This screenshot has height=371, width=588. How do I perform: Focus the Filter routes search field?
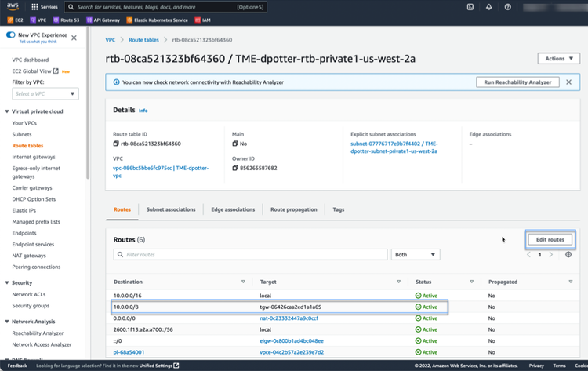pyautogui.click(x=250, y=254)
